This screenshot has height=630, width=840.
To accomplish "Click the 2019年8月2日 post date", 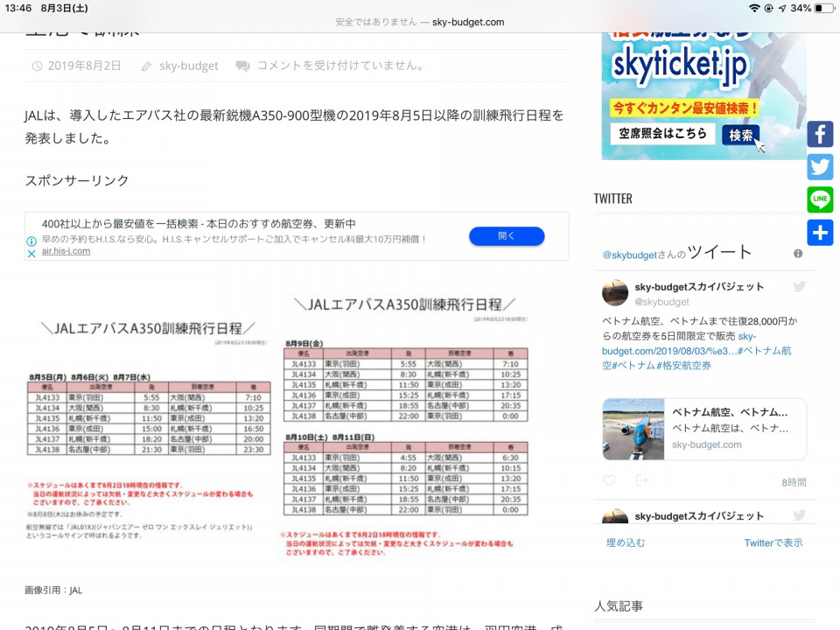I will [85, 66].
